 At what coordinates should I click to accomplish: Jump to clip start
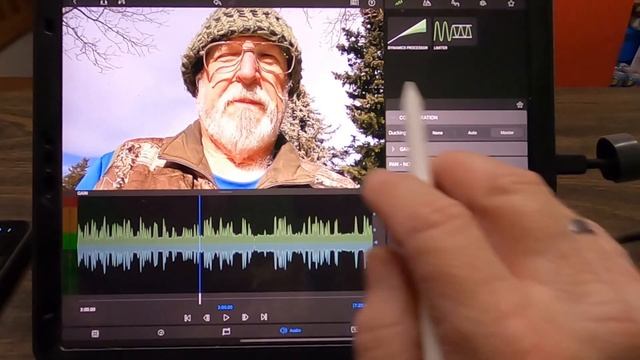[187, 318]
